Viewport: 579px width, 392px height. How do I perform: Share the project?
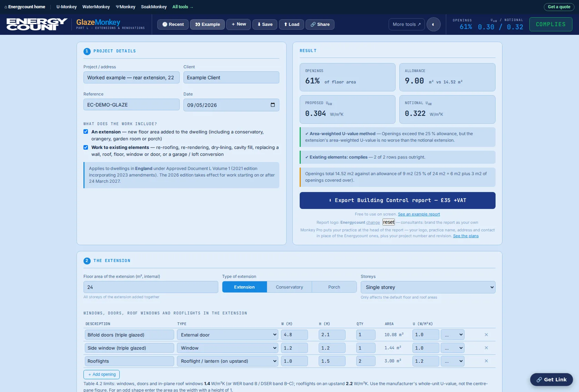[x=320, y=24]
